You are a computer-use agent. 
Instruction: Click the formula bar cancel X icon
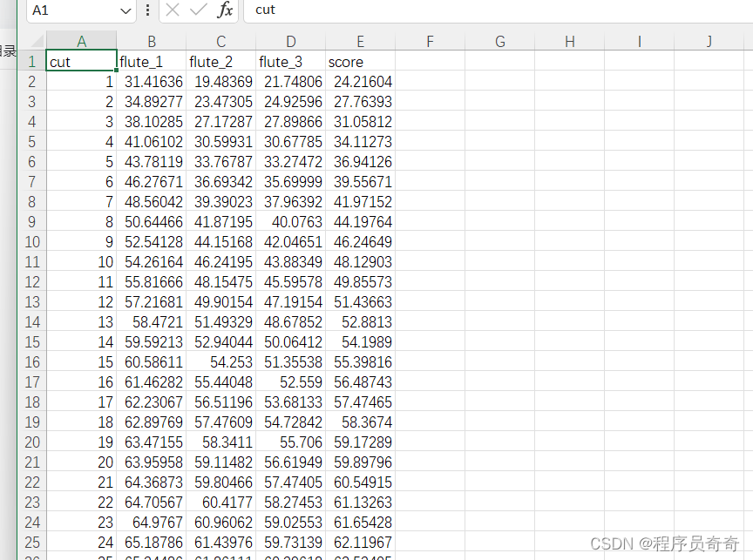click(x=173, y=10)
